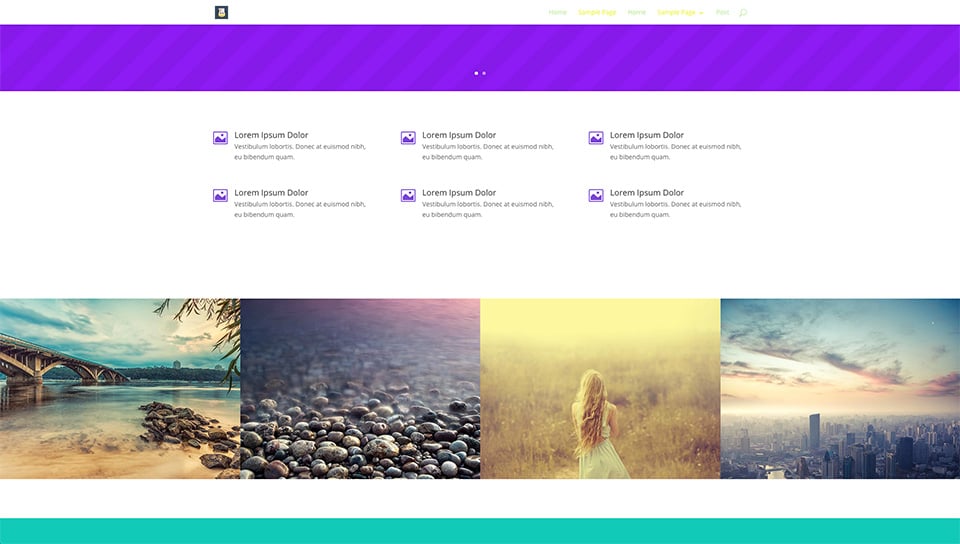960x544 pixels.
Task: Open the pebbles on shore photo
Action: tap(360, 388)
